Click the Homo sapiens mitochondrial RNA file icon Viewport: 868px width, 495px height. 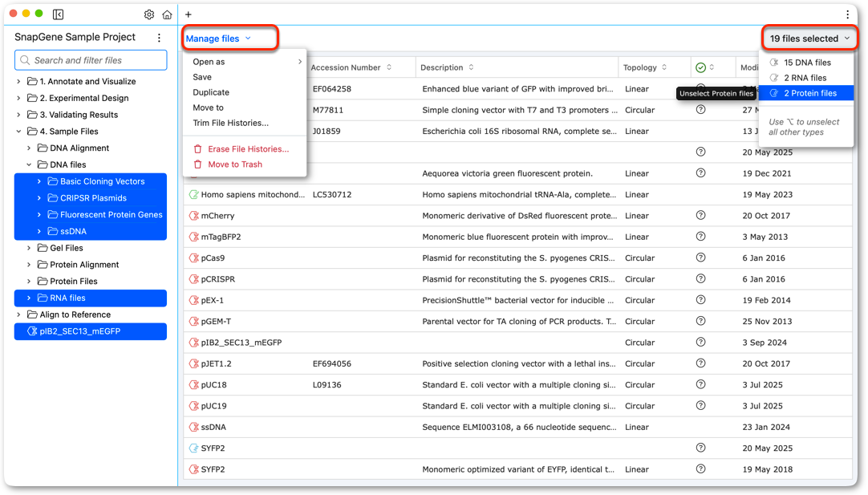pos(194,195)
